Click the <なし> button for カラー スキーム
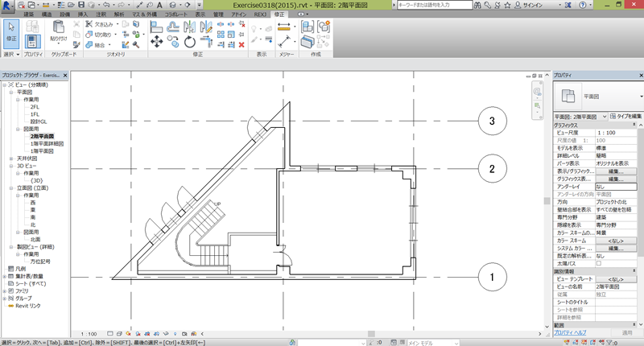The width and height of the screenshot is (644, 346). click(616, 241)
